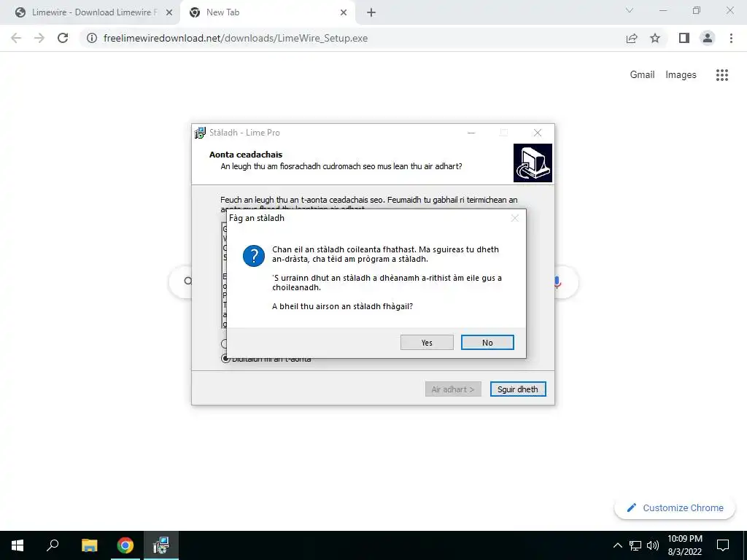Open File Explorer from taskbar

pyautogui.click(x=89, y=545)
